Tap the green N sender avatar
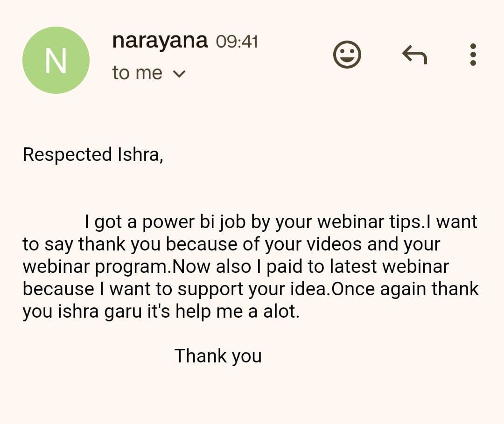This screenshot has width=504, height=424. [x=56, y=60]
